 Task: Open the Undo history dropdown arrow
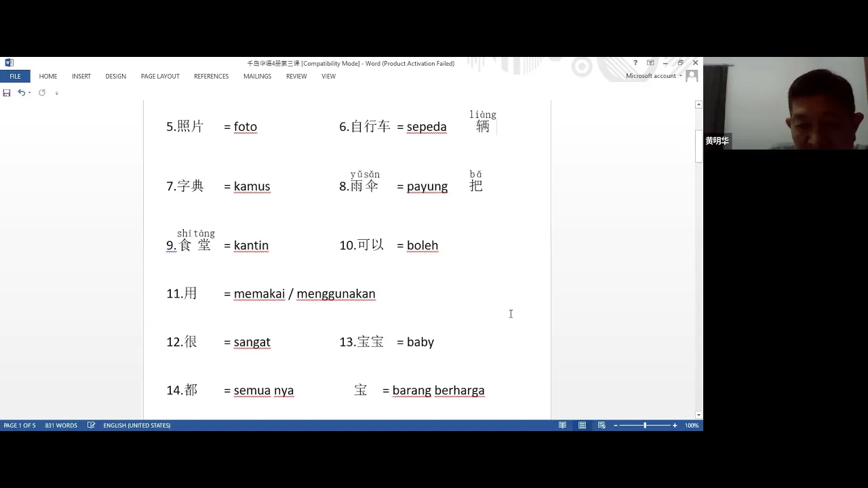coord(30,93)
